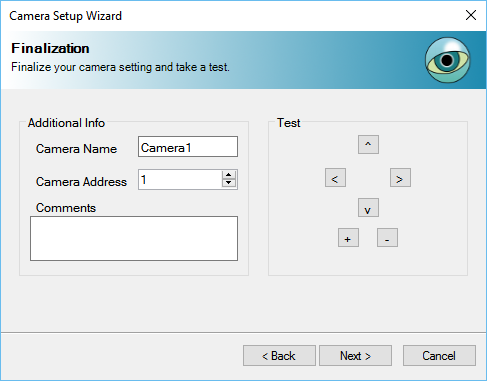Click the Camera Name text field

[188, 146]
